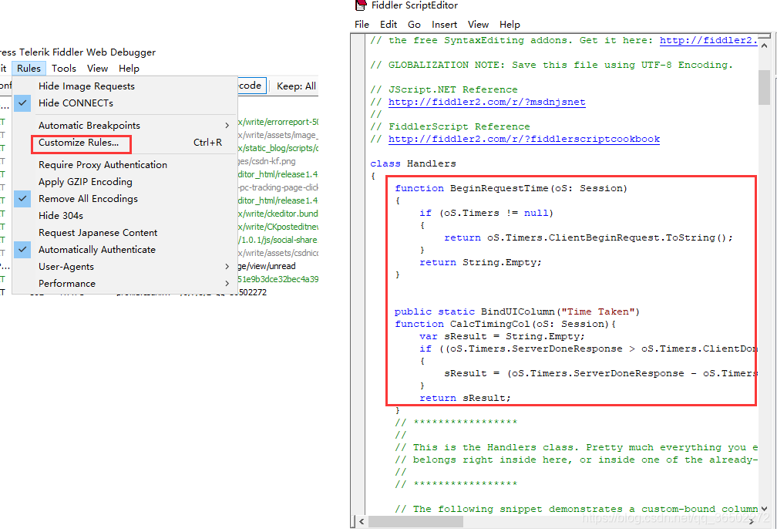Click the BindUIColumn("Time Taken") line
777x532 pixels.
(x=516, y=311)
